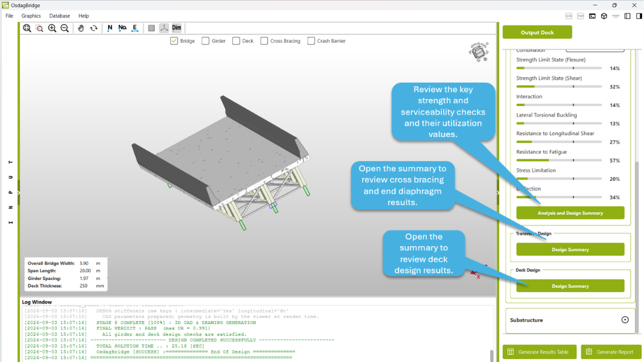
Task: Toggle the Dim dimensions icon
Action: 177,28
